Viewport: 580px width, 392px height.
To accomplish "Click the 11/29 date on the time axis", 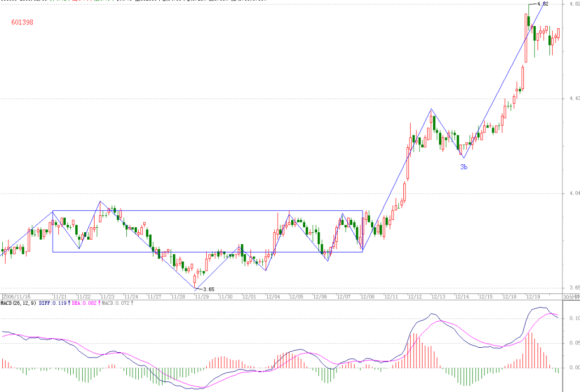I will coord(202,297).
